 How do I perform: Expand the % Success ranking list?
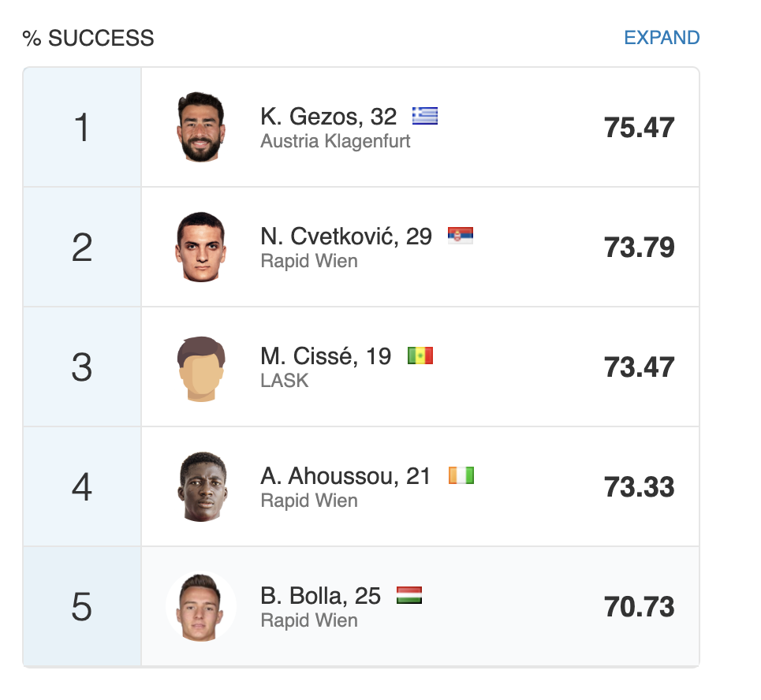(x=661, y=38)
